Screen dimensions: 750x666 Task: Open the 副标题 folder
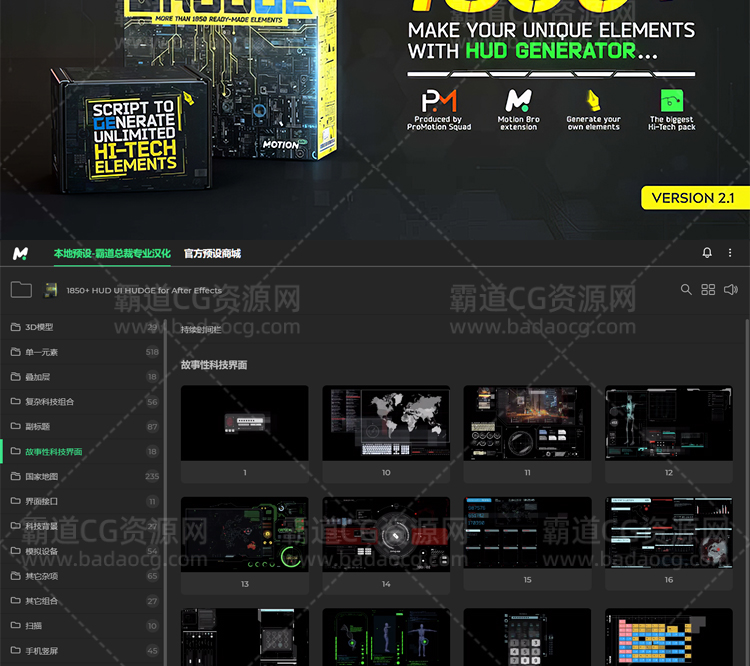coord(82,427)
